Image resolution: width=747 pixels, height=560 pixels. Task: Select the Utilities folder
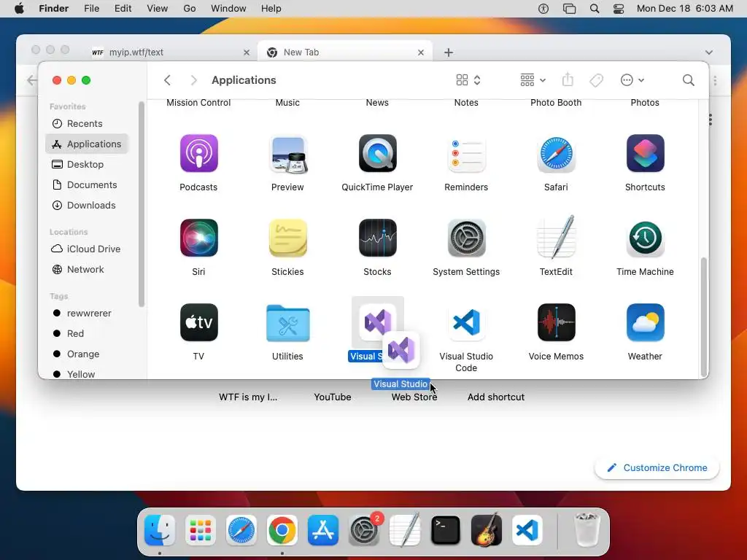tap(287, 323)
